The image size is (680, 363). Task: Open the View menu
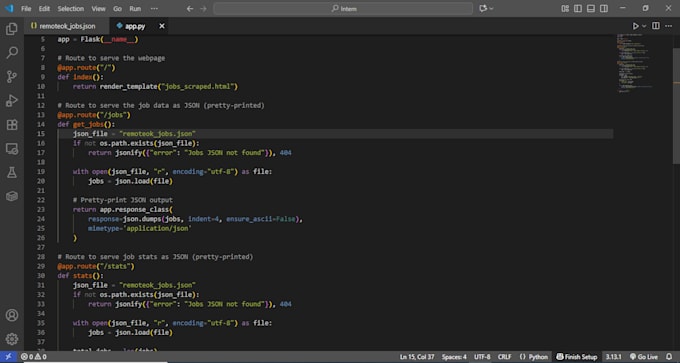tap(98, 9)
